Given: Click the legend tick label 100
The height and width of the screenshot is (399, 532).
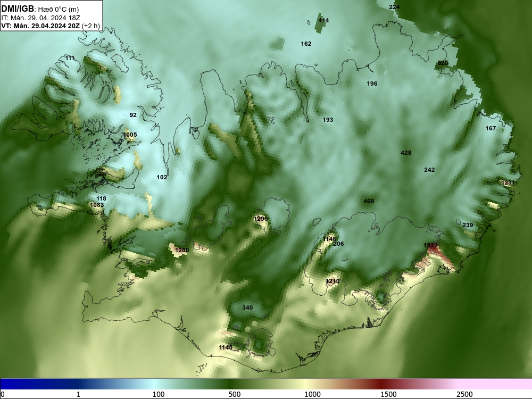Looking at the screenshot, I should click(159, 394).
